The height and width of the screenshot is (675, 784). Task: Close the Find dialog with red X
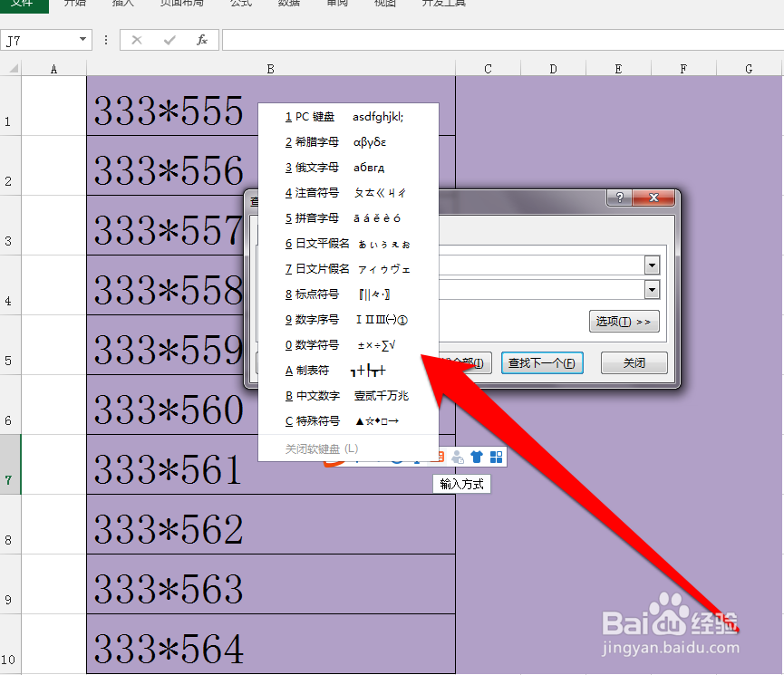click(x=653, y=198)
